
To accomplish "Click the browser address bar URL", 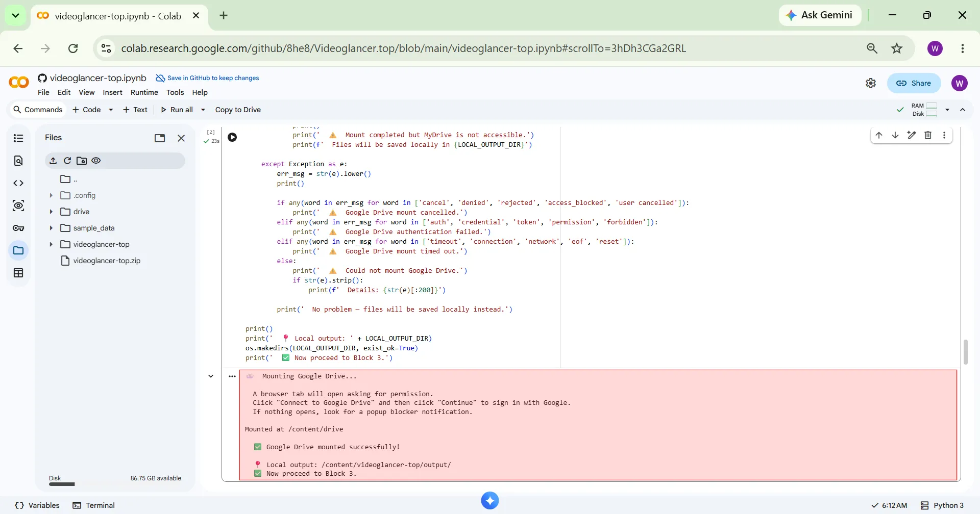I will (403, 48).
